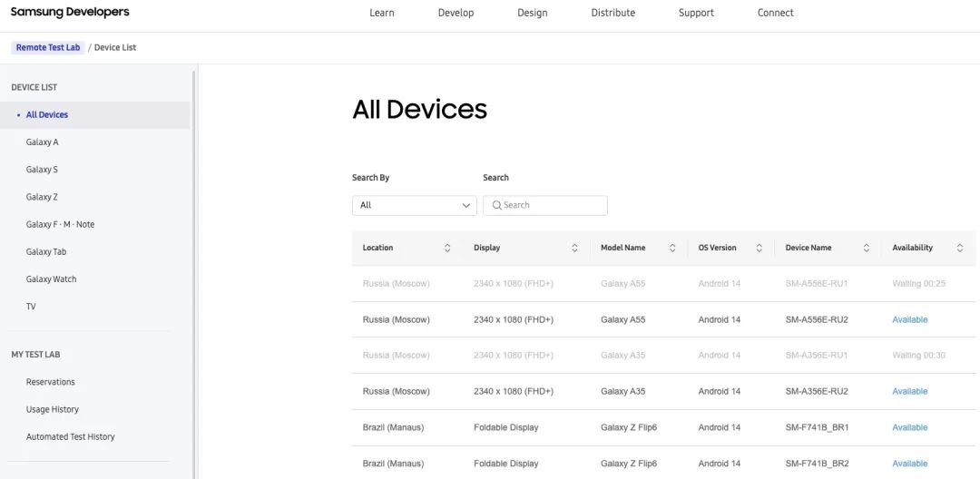Click DEVICE LIST sidebar heading
The image size is (980, 479).
pos(34,87)
